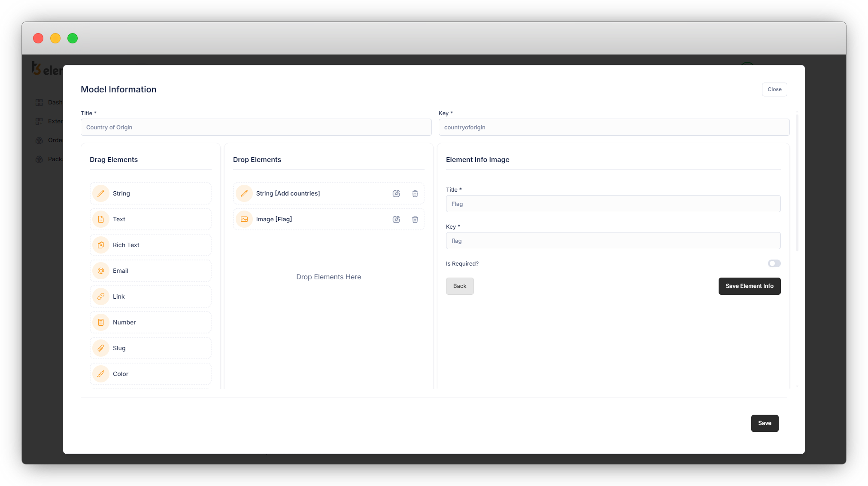The image size is (868, 486).
Task: Click the Save Element Info button
Action: [x=749, y=286]
